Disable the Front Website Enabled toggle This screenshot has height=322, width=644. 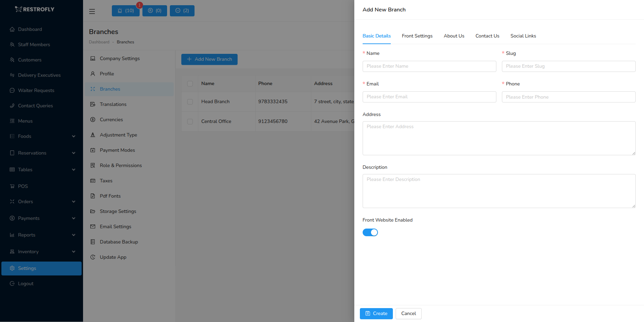[x=370, y=232]
